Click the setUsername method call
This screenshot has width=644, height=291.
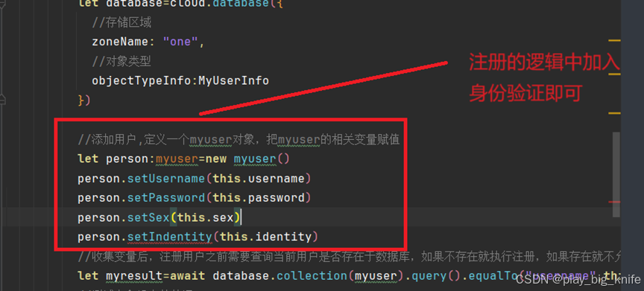click(166, 179)
